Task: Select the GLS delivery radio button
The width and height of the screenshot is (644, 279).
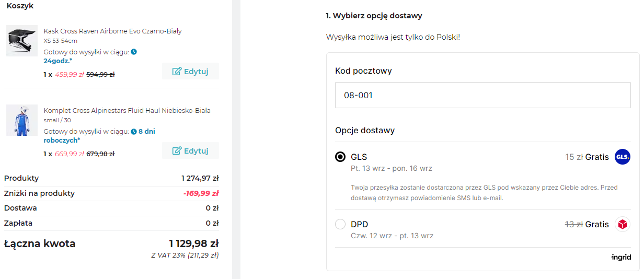Action: [340, 157]
